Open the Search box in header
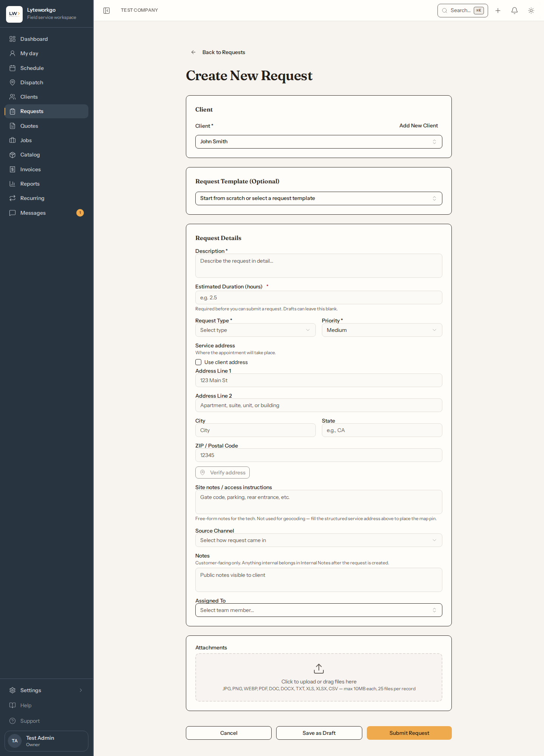The height and width of the screenshot is (756, 544). click(x=462, y=11)
